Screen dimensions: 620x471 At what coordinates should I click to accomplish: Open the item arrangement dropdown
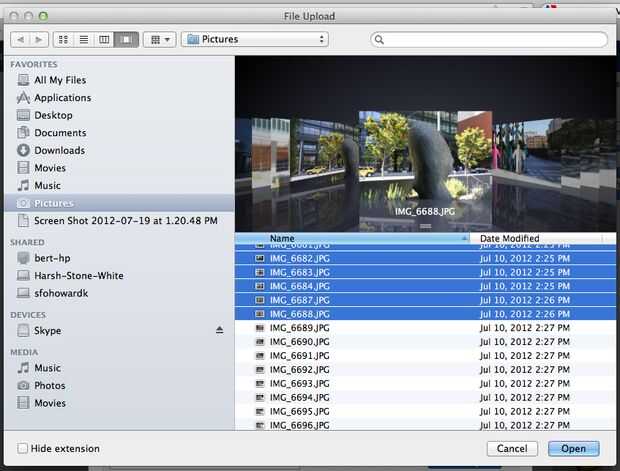coord(160,40)
